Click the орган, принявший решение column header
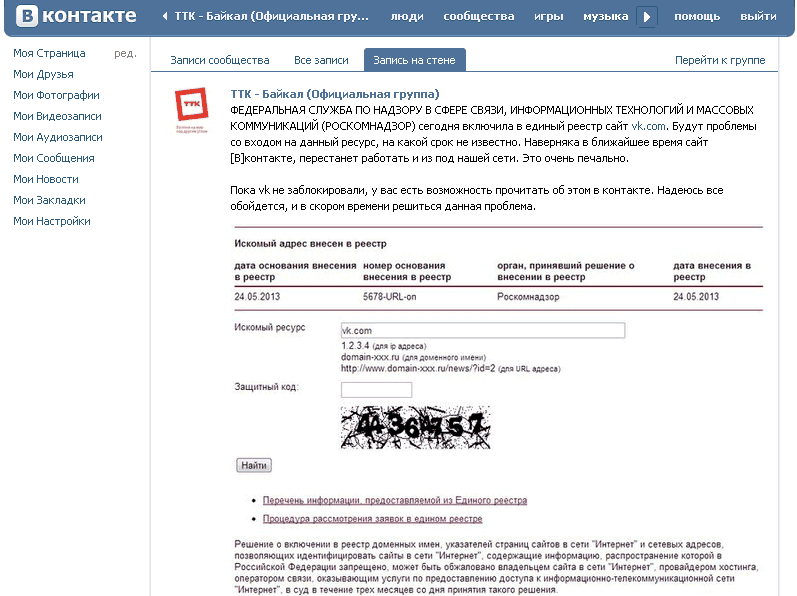Image resolution: width=797 pixels, height=596 pixels. click(566, 271)
